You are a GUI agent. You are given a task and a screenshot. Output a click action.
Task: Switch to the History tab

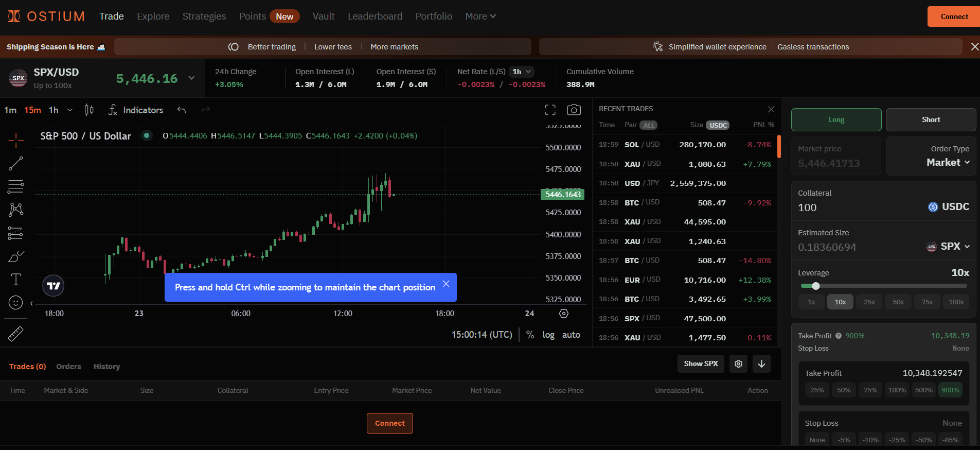[x=106, y=367]
